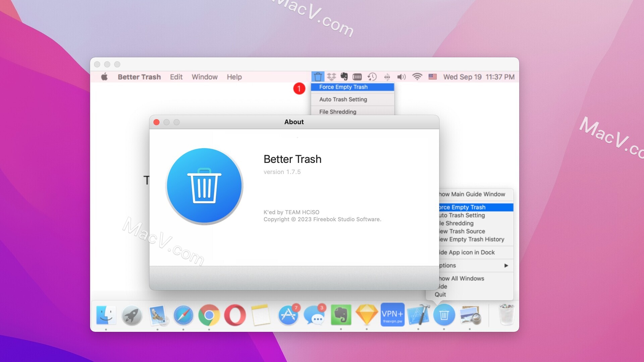
Task: Open Finder from the Dock
Action: pyautogui.click(x=106, y=315)
